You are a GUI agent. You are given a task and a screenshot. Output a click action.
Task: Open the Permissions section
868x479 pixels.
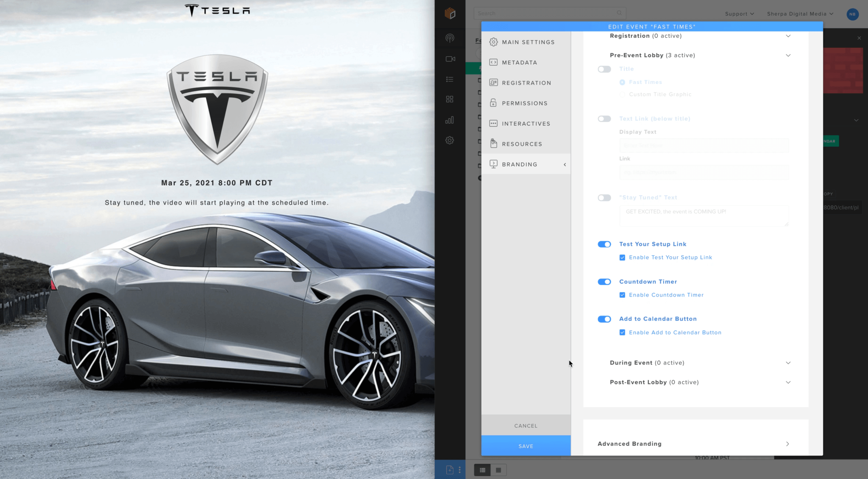click(526, 103)
